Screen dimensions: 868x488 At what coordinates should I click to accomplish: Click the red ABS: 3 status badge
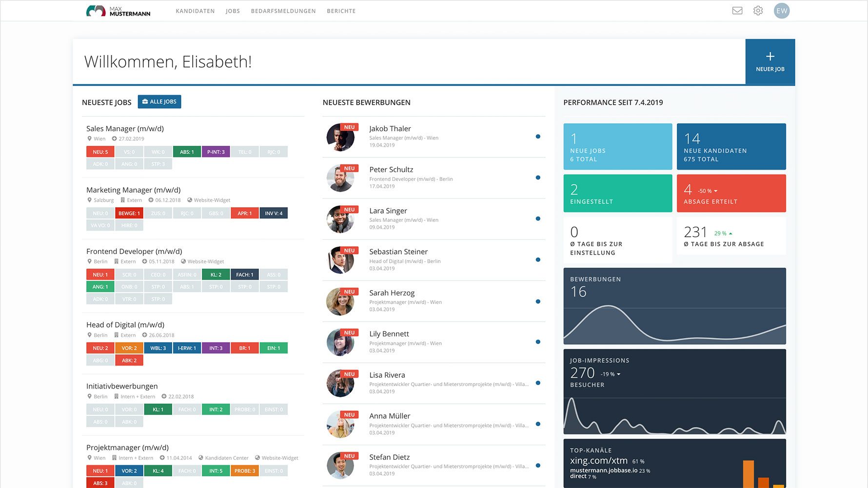pos(100,483)
